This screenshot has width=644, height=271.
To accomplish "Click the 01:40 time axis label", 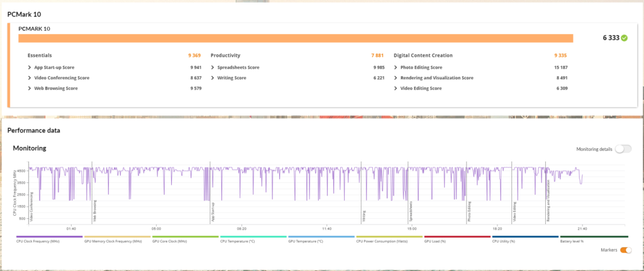I will [x=70, y=228].
